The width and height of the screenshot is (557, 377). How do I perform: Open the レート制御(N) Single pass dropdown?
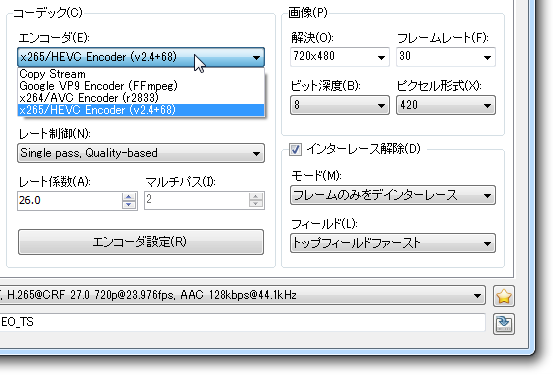pyautogui.click(x=141, y=153)
